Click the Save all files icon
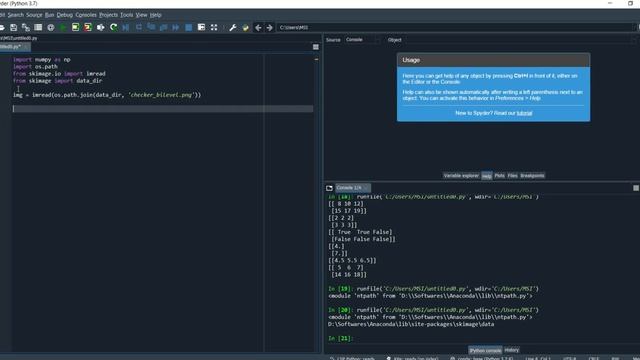The image size is (640, 360). point(26,27)
